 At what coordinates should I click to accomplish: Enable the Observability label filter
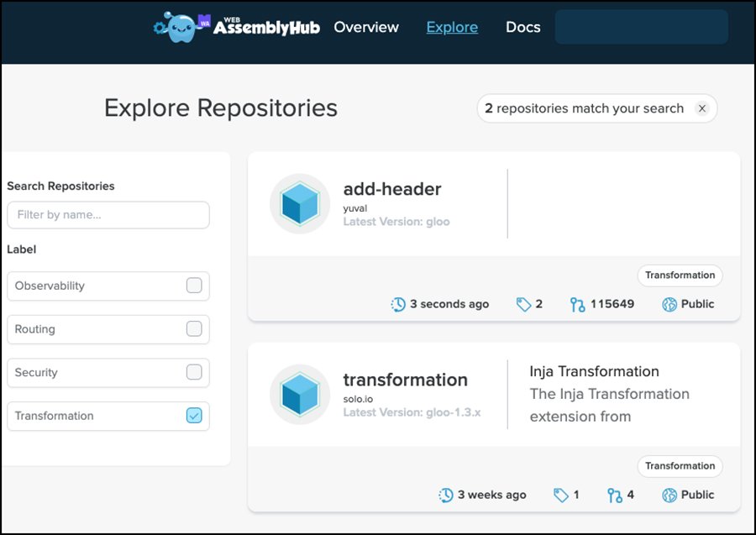pyautogui.click(x=194, y=286)
